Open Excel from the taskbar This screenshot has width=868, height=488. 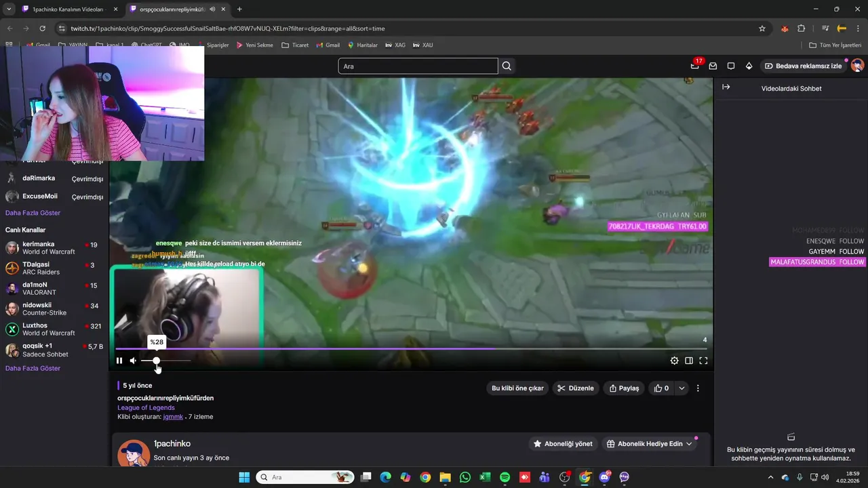485,477
